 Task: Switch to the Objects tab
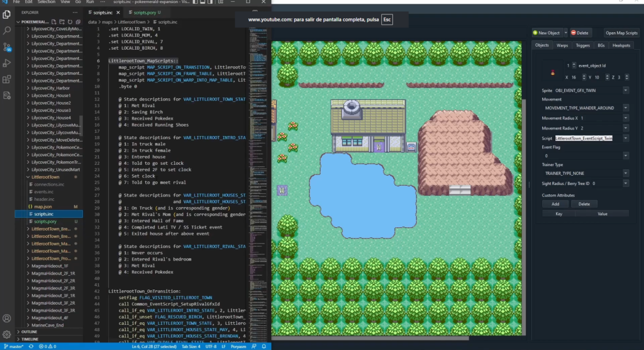541,45
